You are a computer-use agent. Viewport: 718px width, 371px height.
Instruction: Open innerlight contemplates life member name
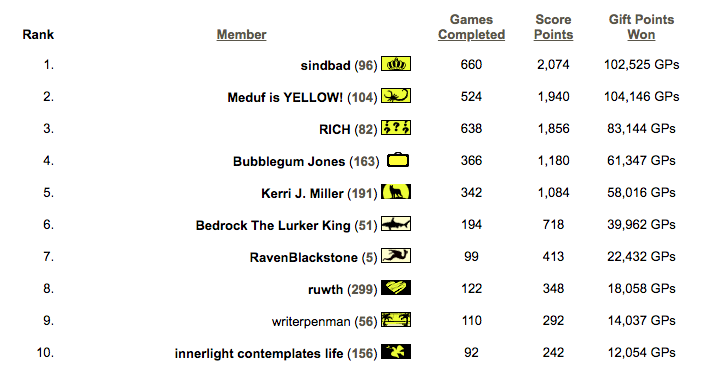coord(259,354)
